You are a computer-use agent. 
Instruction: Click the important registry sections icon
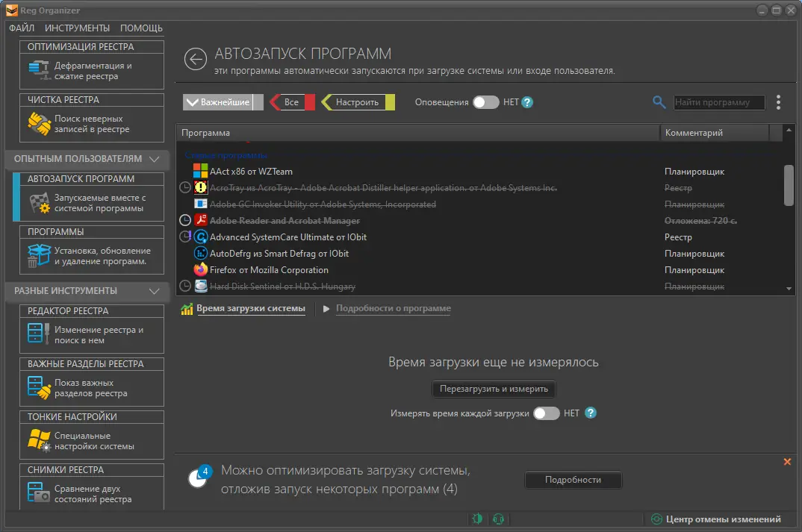39,387
